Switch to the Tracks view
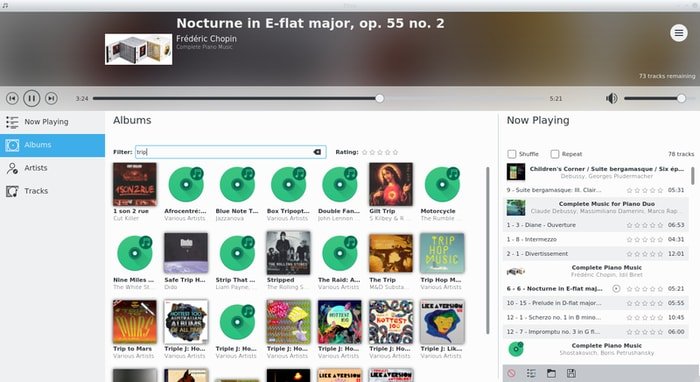This screenshot has width=700, height=382. (x=52, y=191)
